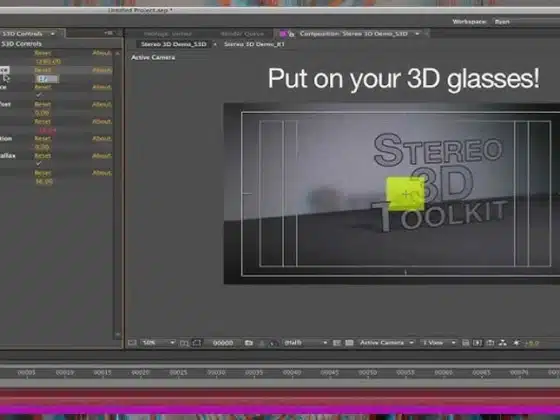
Task: Click the 1280.00 property value
Action: click(x=48, y=62)
